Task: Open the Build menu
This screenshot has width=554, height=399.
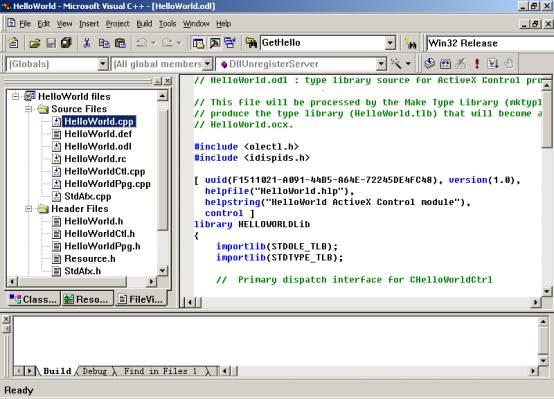Action: coord(144,24)
